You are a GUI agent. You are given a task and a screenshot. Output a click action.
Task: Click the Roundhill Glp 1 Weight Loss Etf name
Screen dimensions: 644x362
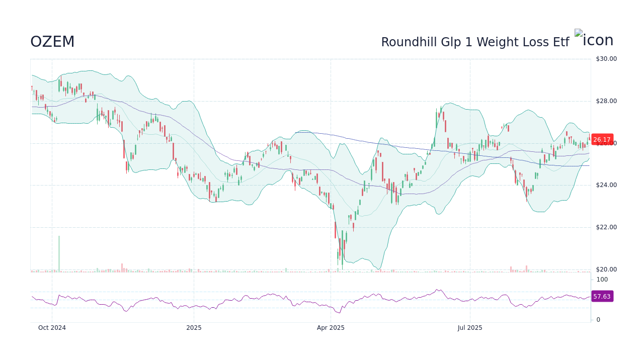(x=475, y=42)
